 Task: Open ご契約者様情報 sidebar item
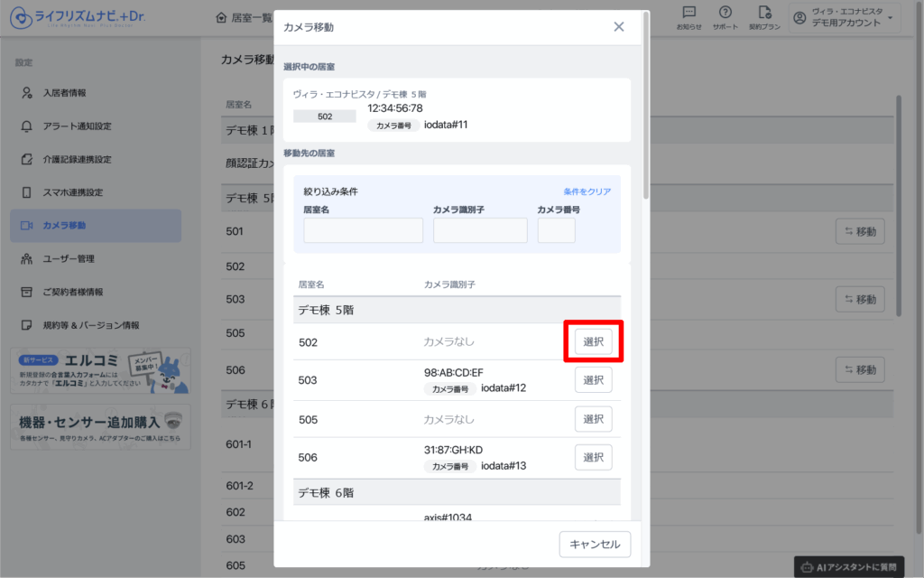click(72, 292)
